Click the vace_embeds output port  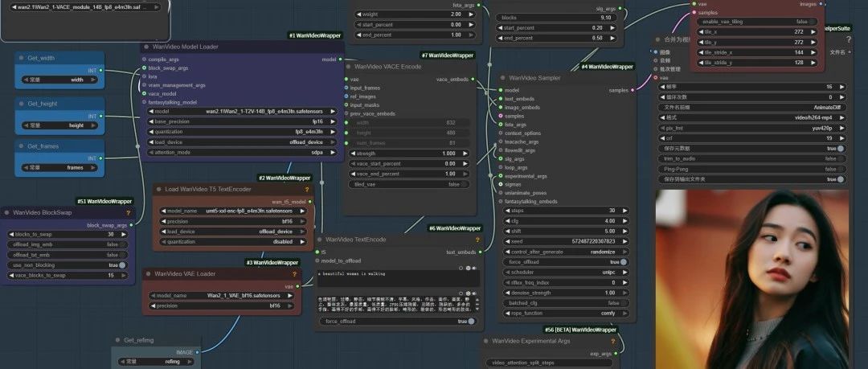tap(473, 80)
